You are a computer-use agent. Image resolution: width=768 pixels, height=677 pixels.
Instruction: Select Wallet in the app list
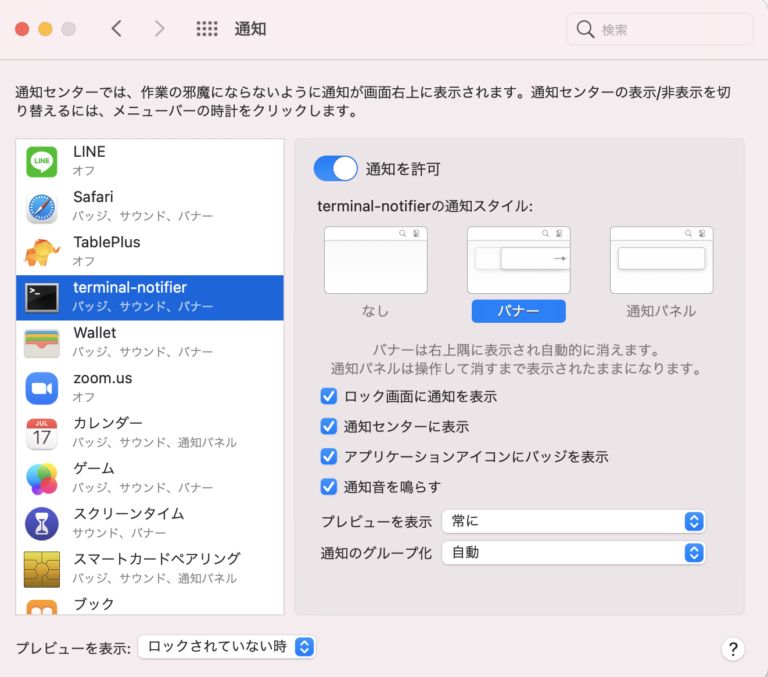150,343
